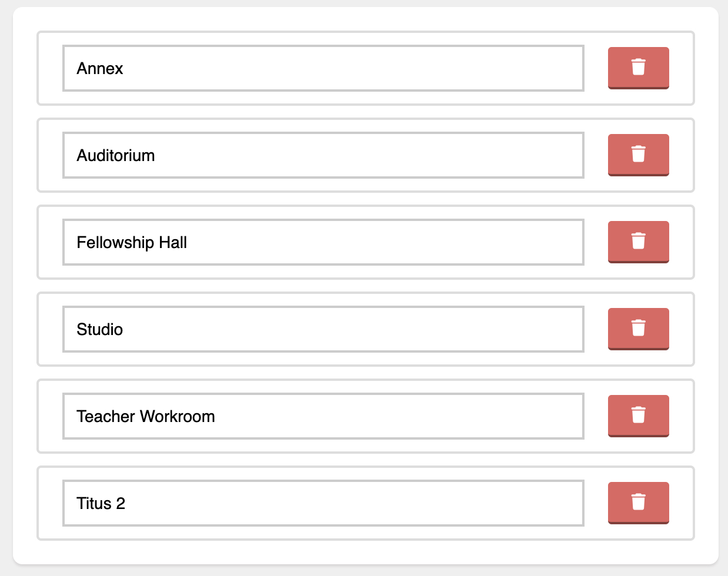The width and height of the screenshot is (728, 576).
Task: Click the red button next to Annex
Action: click(x=638, y=68)
